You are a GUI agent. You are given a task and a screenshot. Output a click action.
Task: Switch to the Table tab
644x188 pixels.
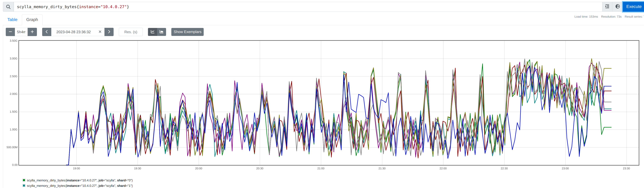coord(12,19)
